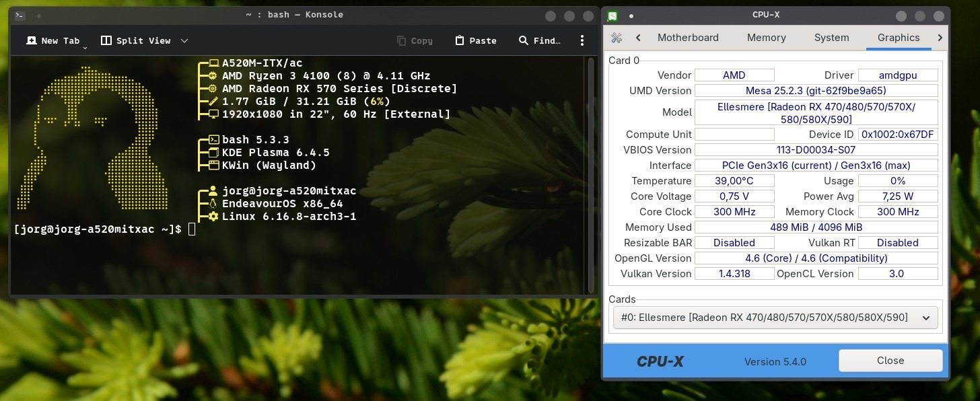This screenshot has height=401, width=980.
Task: Toggle the pin dot in the CPU-X title bar
Action: click(x=631, y=15)
